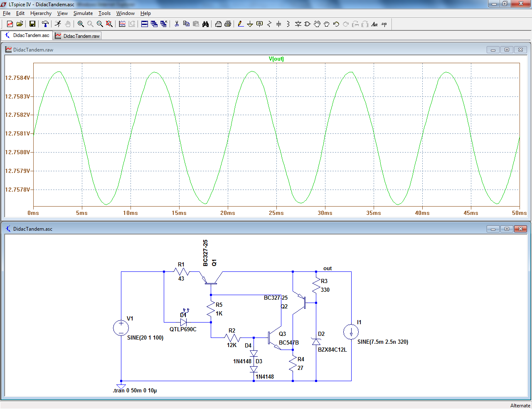
Task: Run the simulation with the running-man icon
Action: coord(58,24)
